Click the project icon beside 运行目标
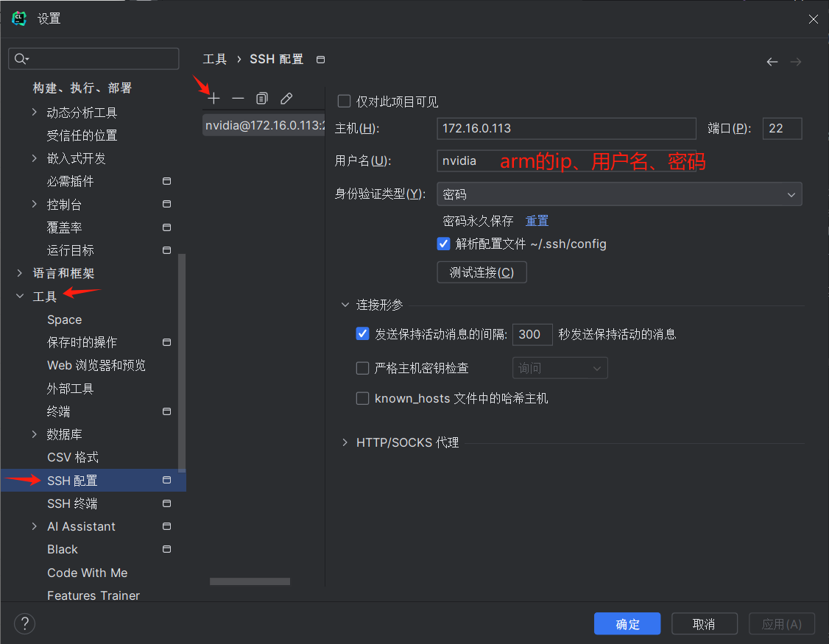Screen dimensions: 829x644 coord(166,250)
